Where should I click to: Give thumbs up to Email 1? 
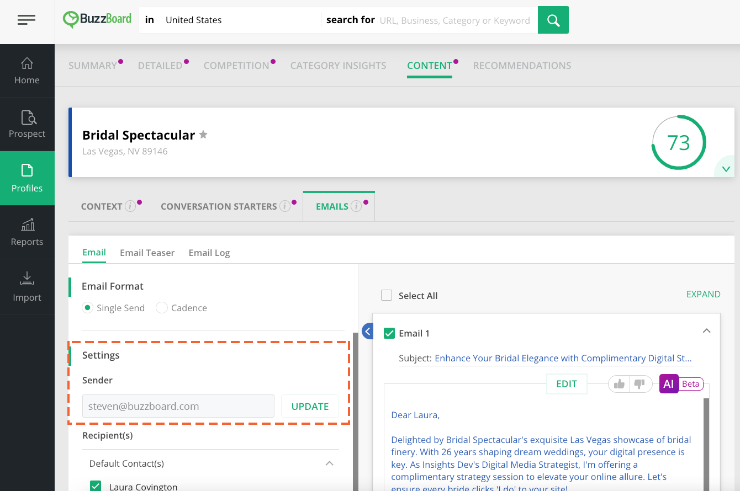point(619,384)
